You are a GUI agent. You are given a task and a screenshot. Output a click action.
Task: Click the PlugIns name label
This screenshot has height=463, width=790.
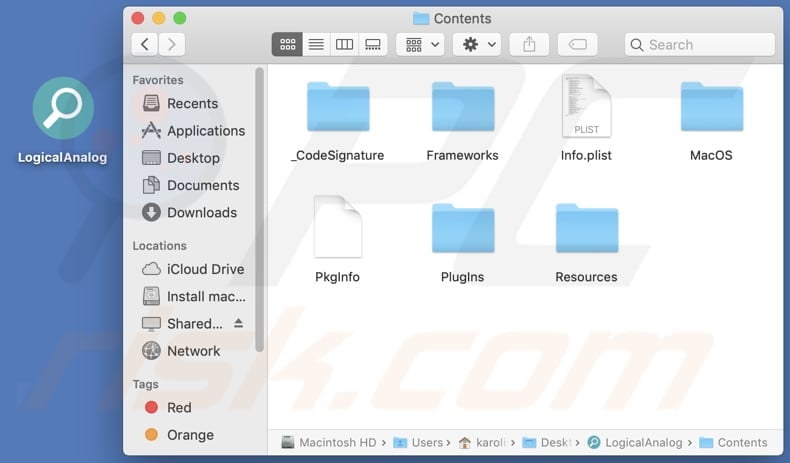click(463, 277)
